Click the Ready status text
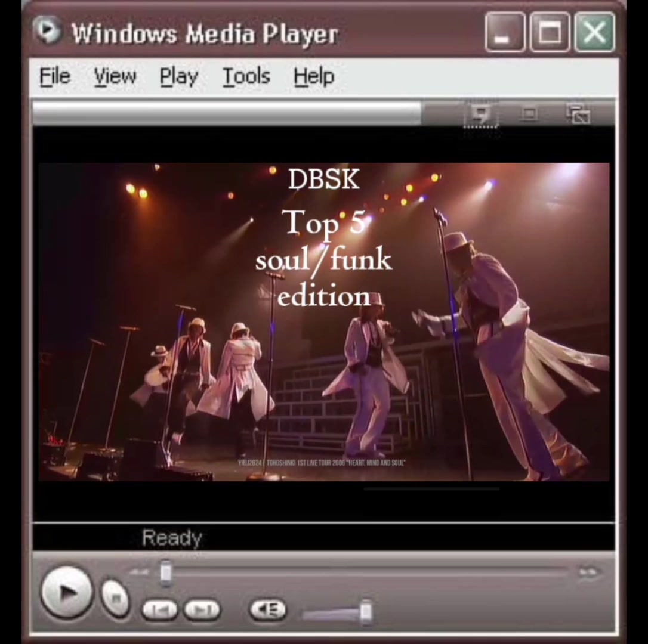 [x=172, y=538]
